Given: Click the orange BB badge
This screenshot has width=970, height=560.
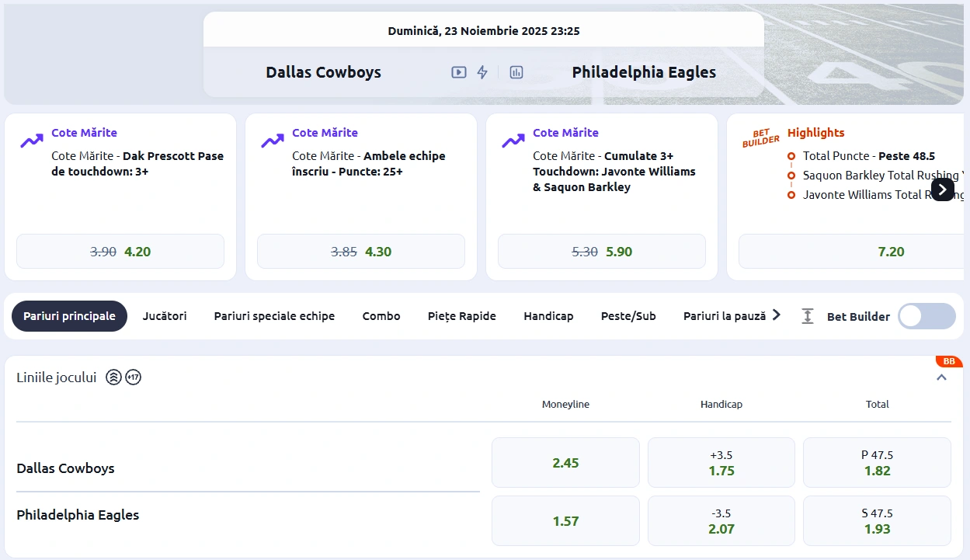Looking at the screenshot, I should [948, 361].
